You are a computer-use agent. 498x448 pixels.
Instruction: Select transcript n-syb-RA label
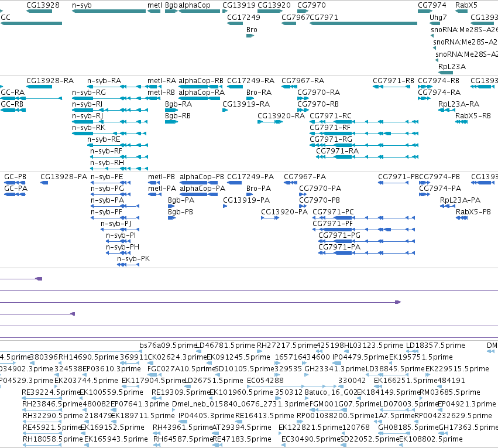pos(104,81)
